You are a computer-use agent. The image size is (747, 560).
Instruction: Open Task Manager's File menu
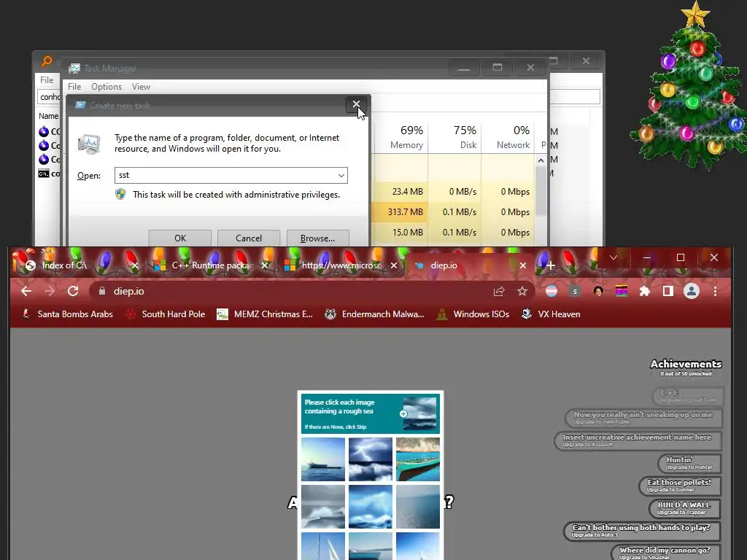pos(74,87)
